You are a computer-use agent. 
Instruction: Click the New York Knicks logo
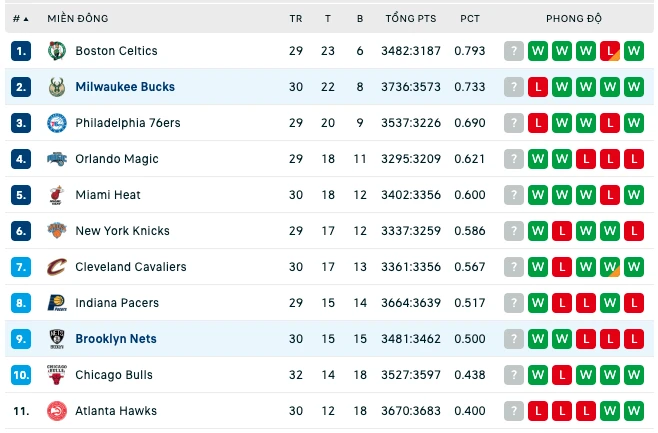tap(57, 231)
